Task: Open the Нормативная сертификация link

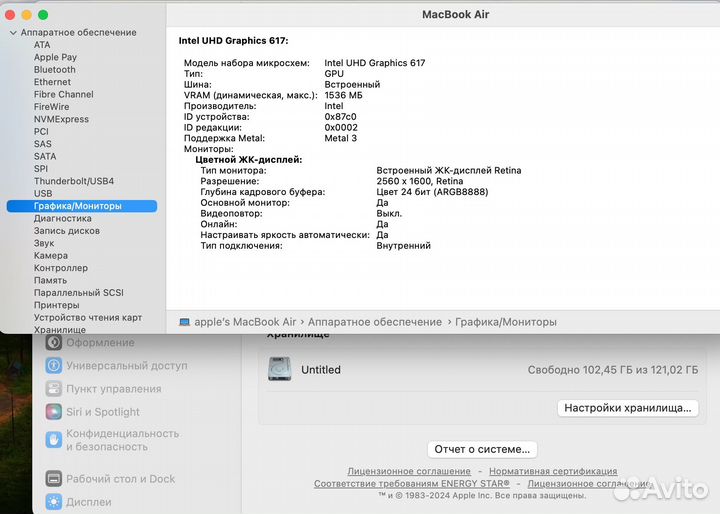Action: point(553,471)
